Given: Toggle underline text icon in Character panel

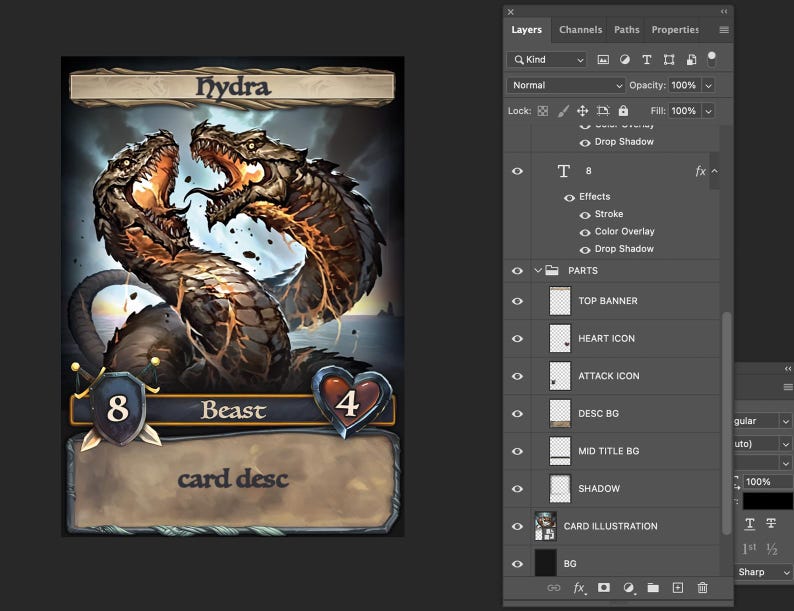Looking at the screenshot, I should [750, 523].
